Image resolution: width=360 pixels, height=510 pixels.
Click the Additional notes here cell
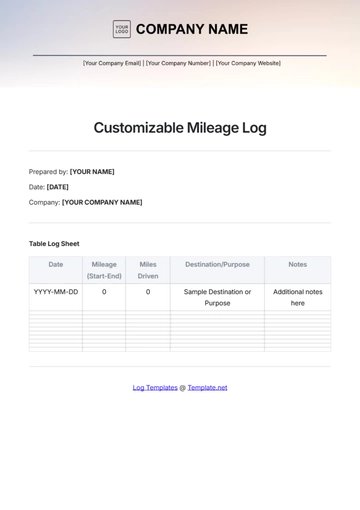coord(298,297)
